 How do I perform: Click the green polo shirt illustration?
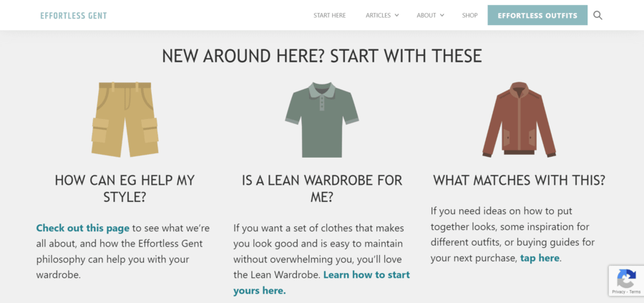[322, 120]
